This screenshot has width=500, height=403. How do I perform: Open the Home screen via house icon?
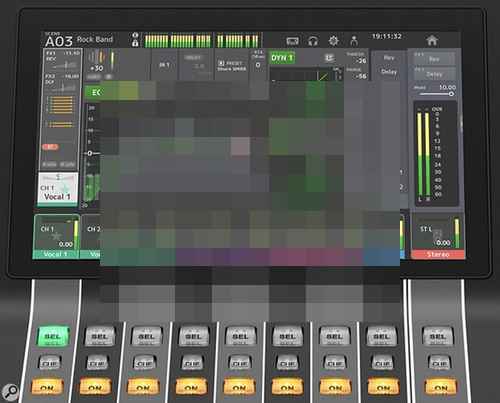pyautogui.click(x=432, y=41)
